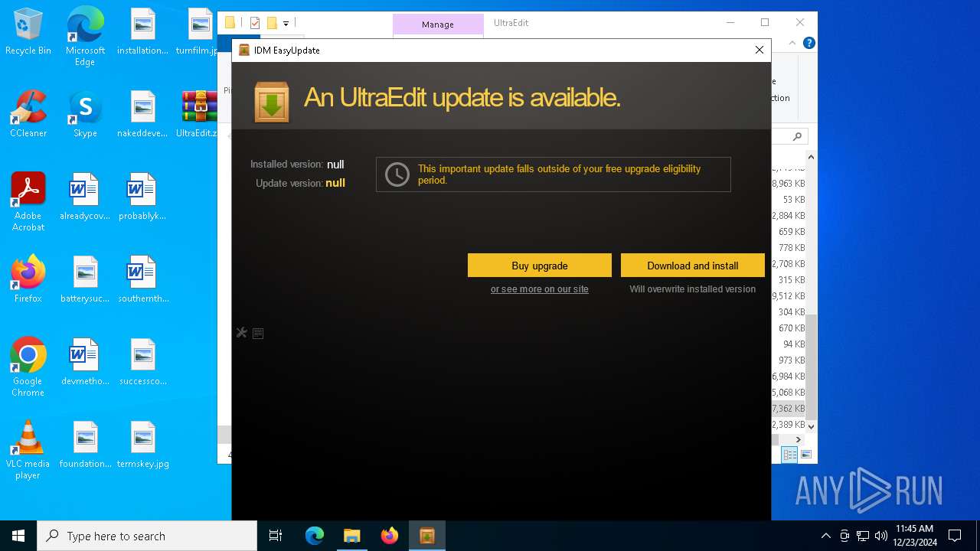Click the horizontal scrollbar right arrow
This screenshot has height=551, width=980.
click(x=799, y=439)
